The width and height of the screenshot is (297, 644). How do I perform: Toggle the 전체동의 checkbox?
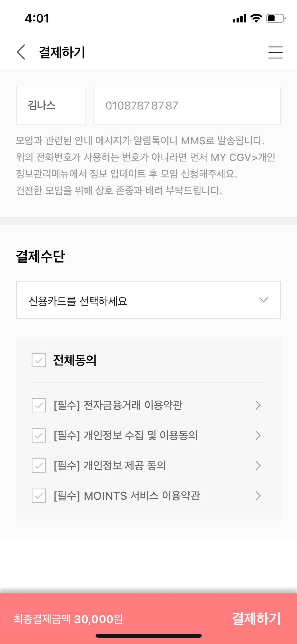pyautogui.click(x=39, y=360)
